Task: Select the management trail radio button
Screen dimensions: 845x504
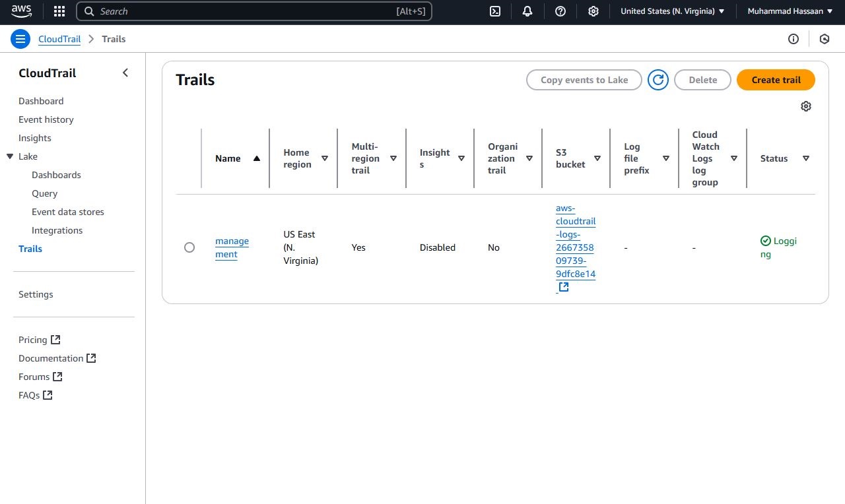Action: coord(189,247)
